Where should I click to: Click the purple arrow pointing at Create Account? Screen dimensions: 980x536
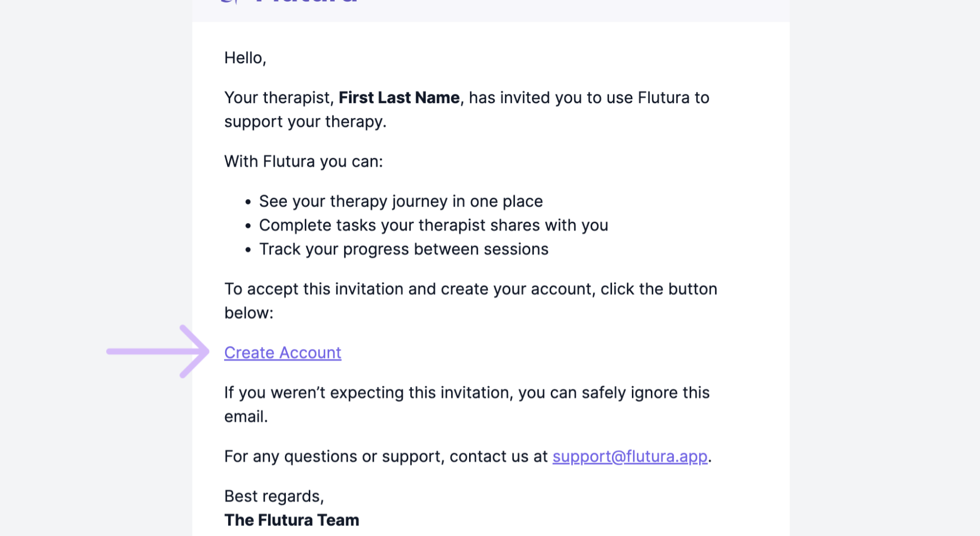coord(158,351)
